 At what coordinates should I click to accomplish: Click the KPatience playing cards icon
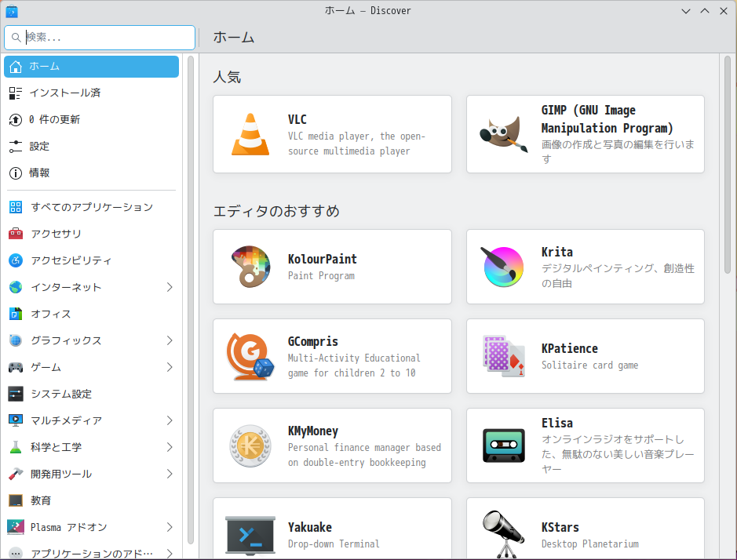point(504,356)
